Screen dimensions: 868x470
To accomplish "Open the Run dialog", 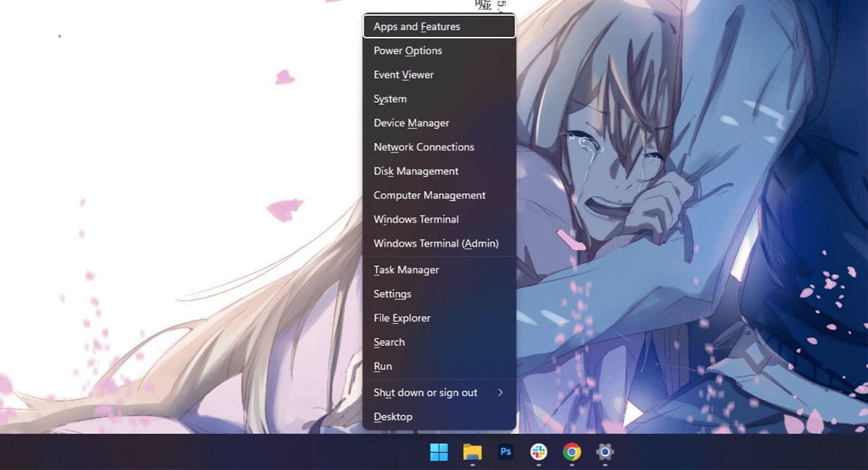I will coord(383,367).
